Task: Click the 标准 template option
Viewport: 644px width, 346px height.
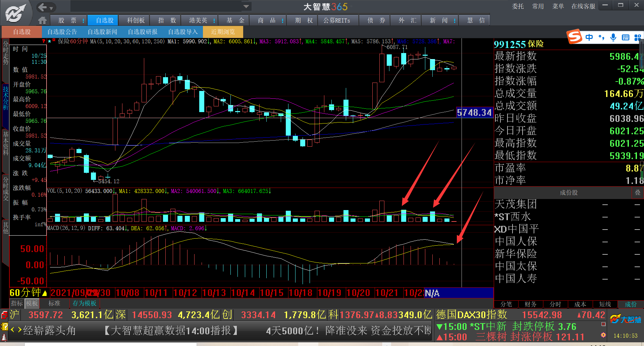Action: click(x=54, y=303)
